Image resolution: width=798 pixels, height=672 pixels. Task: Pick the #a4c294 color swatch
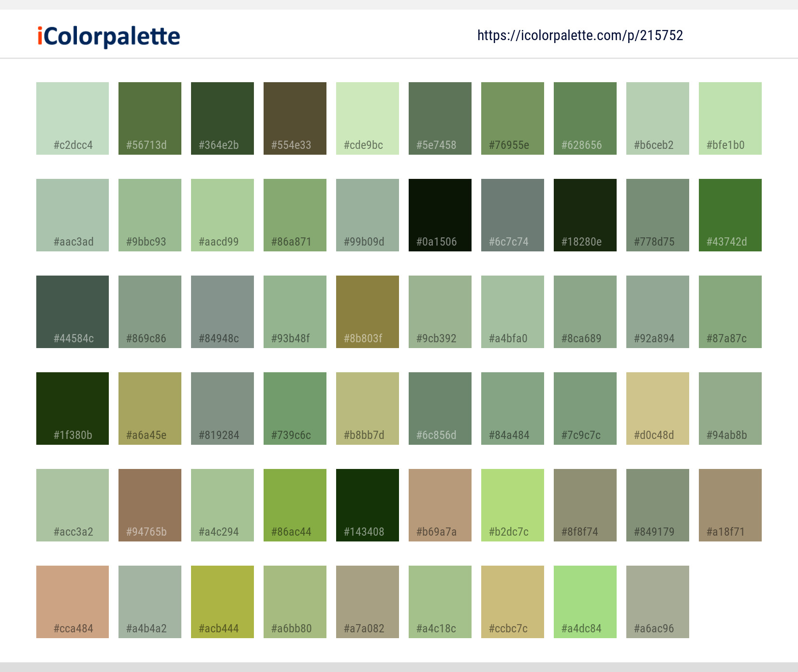click(222, 505)
